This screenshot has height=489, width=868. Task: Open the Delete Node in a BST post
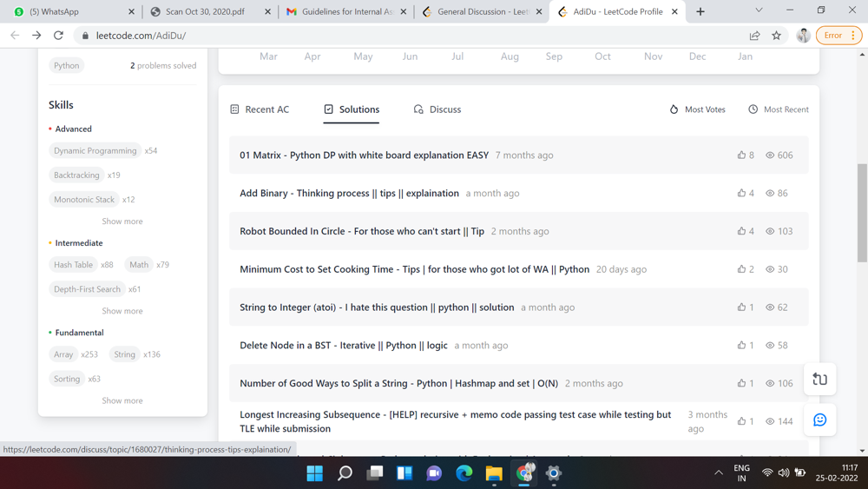click(x=344, y=346)
